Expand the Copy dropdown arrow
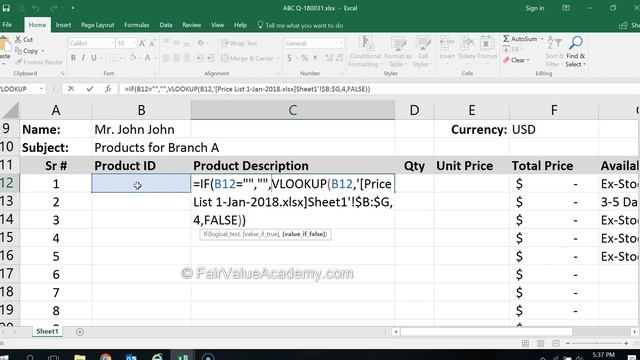Viewport: 640px width, 360px height. pyautogui.click(x=43, y=51)
